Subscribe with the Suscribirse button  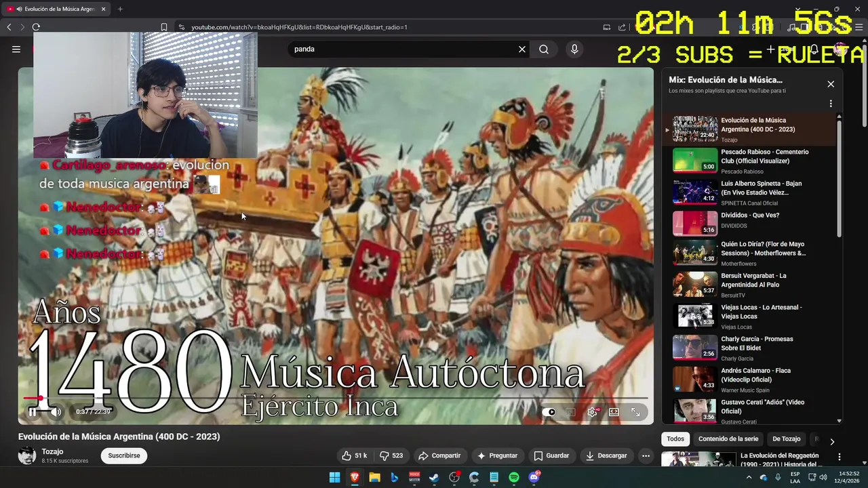[x=124, y=455]
